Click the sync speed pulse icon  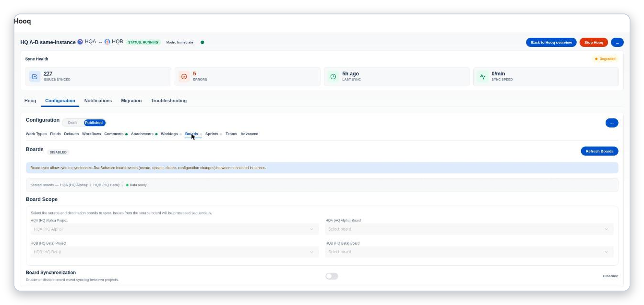(x=482, y=77)
